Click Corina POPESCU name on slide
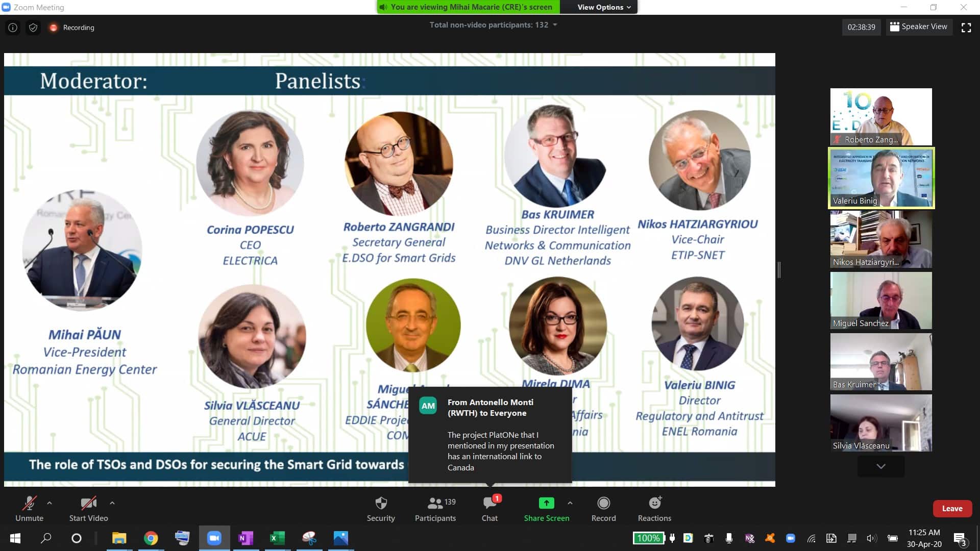980x551 pixels. pyautogui.click(x=250, y=230)
